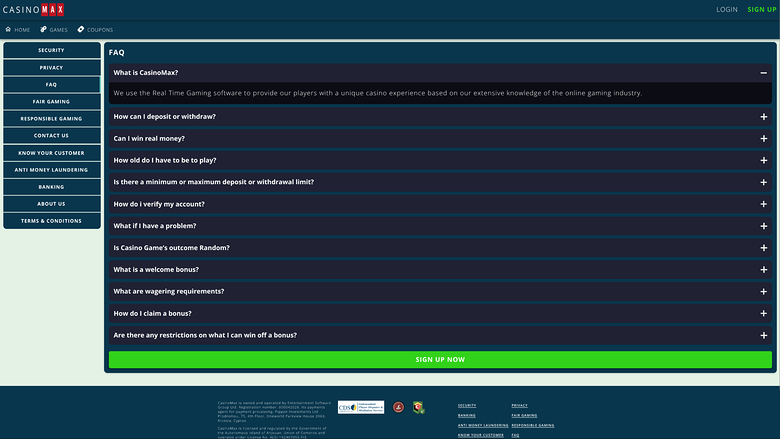Image resolution: width=780 pixels, height=439 pixels.
Task: Open the footer Privacy link
Action: click(x=519, y=406)
